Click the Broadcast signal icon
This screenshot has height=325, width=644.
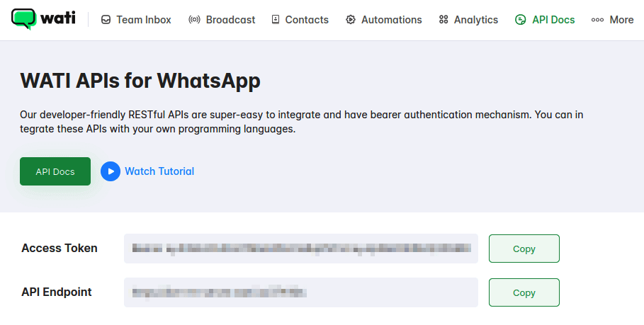(194, 20)
